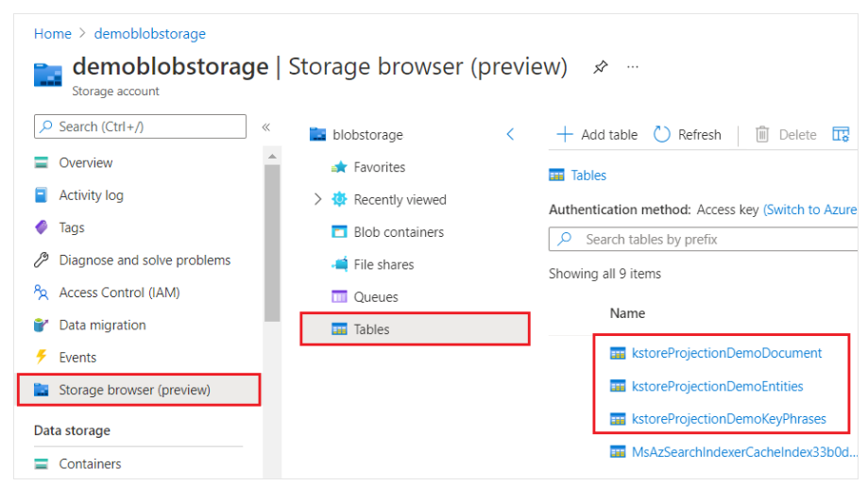The height and width of the screenshot is (486, 868).
Task: Click the kstoreProjectionDemoEntities table icon
Action: (618, 386)
